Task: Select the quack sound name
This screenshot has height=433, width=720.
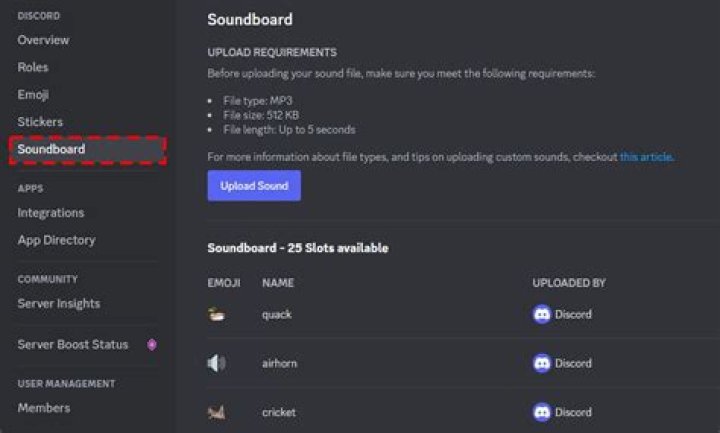Action: pos(276,315)
